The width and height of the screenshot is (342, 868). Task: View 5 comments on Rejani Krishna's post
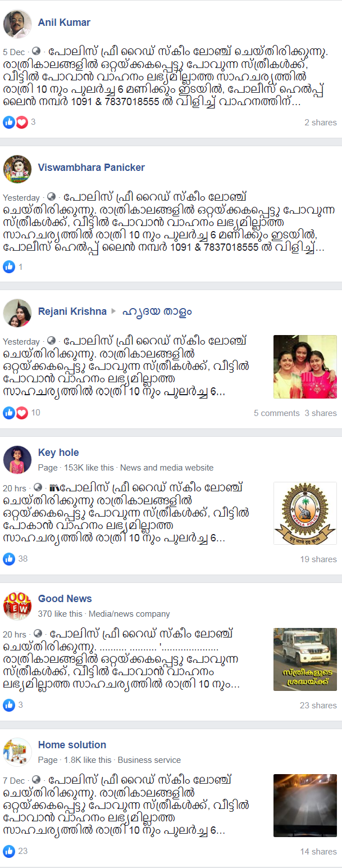277,413
